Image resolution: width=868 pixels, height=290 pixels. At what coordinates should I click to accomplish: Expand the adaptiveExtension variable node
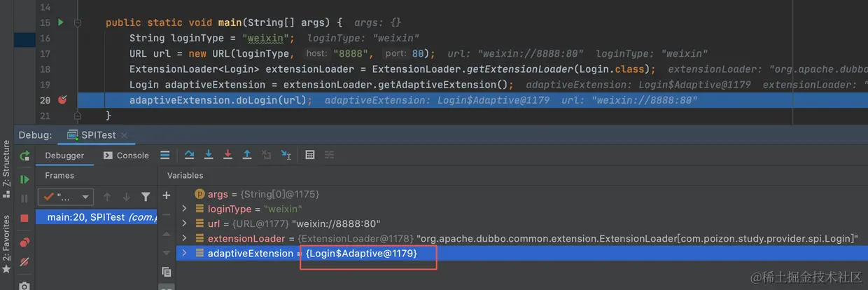coord(184,253)
